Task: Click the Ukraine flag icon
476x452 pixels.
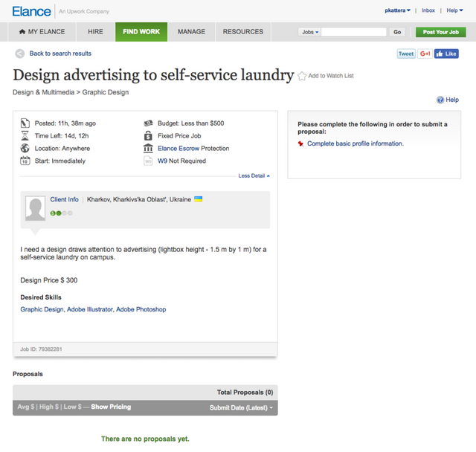Action: [199, 199]
